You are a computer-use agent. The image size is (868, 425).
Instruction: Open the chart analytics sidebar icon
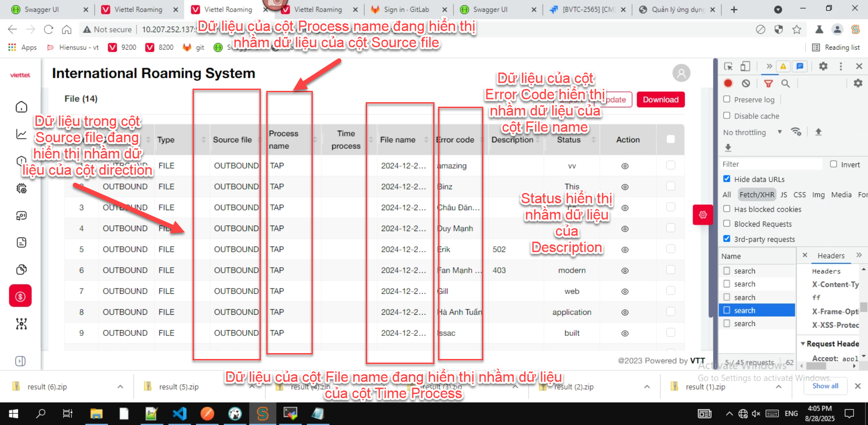click(21, 134)
